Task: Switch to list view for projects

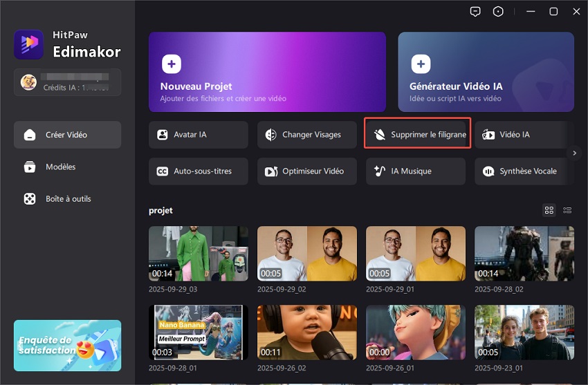Action: pos(567,210)
